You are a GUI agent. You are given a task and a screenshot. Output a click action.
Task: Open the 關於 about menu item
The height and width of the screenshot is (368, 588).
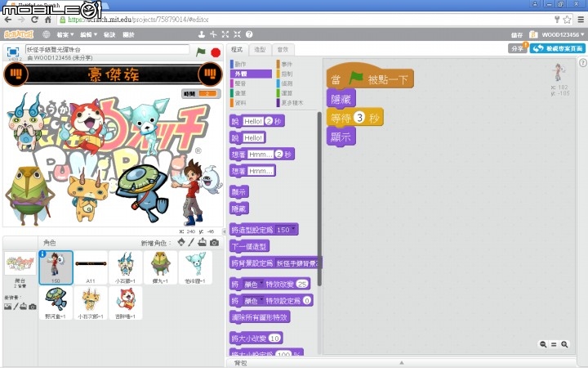tap(129, 34)
